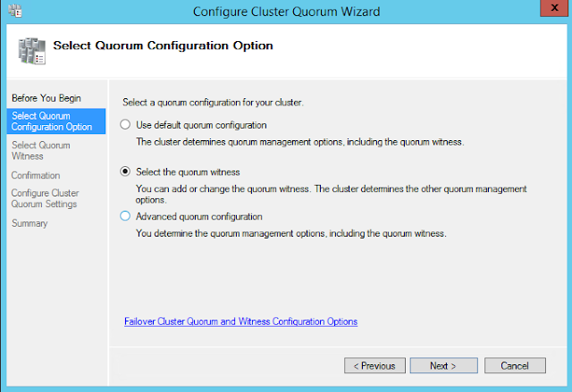The height and width of the screenshot is (392, 572).
Task: Click the Use default quorum configuration label
Action: (201, 125)
